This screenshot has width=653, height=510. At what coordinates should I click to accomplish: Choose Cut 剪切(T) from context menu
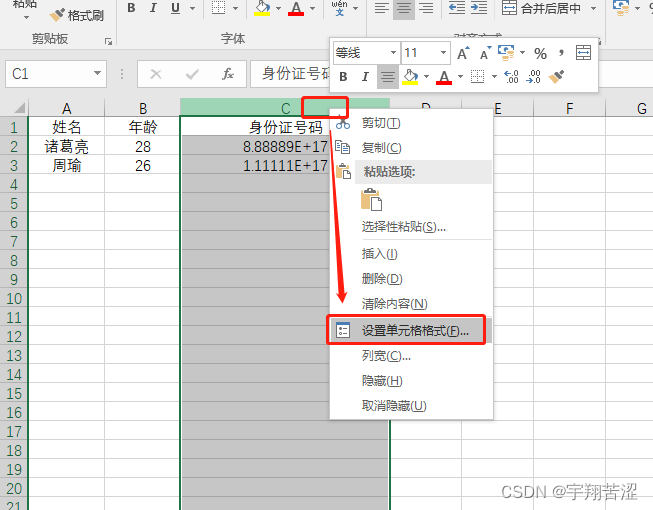[411, 123]
